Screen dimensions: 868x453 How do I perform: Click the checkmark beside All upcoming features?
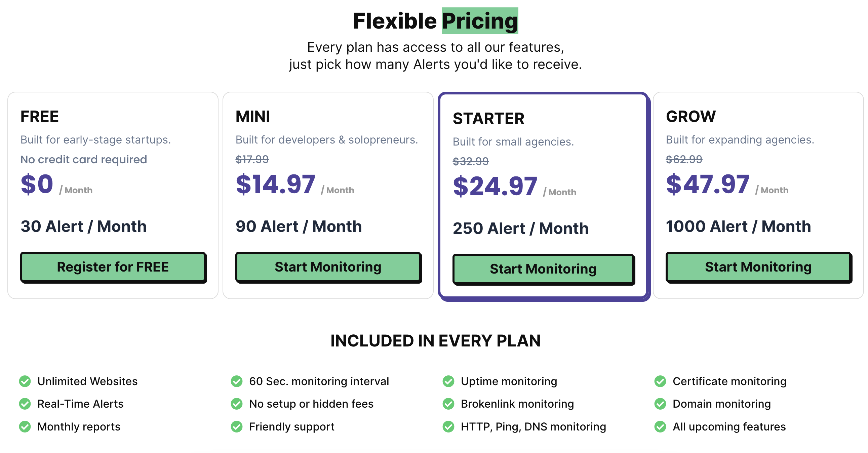point(660,427)
